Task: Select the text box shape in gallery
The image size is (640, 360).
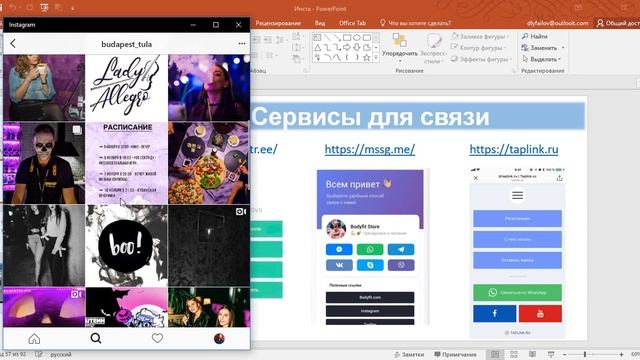Action: point(317,37)
